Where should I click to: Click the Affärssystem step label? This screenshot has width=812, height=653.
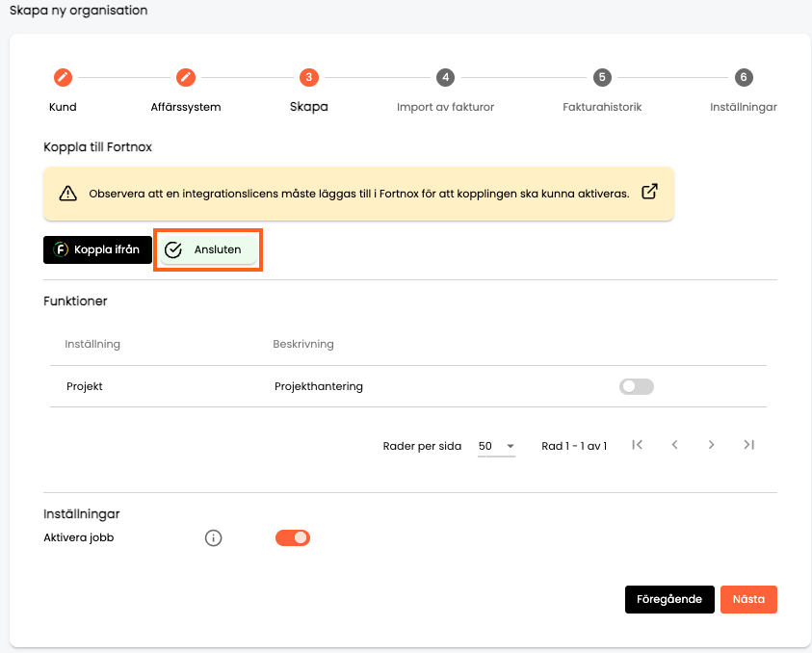coord(186,107)
